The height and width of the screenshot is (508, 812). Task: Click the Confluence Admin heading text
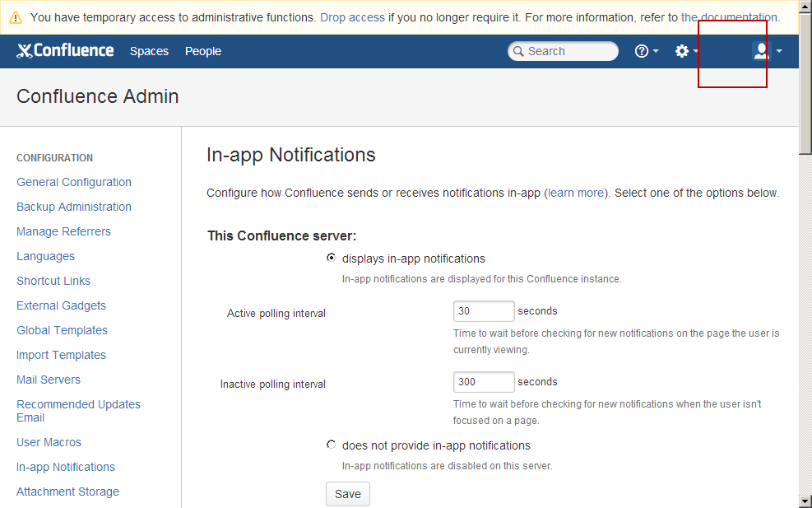point(97,96)
